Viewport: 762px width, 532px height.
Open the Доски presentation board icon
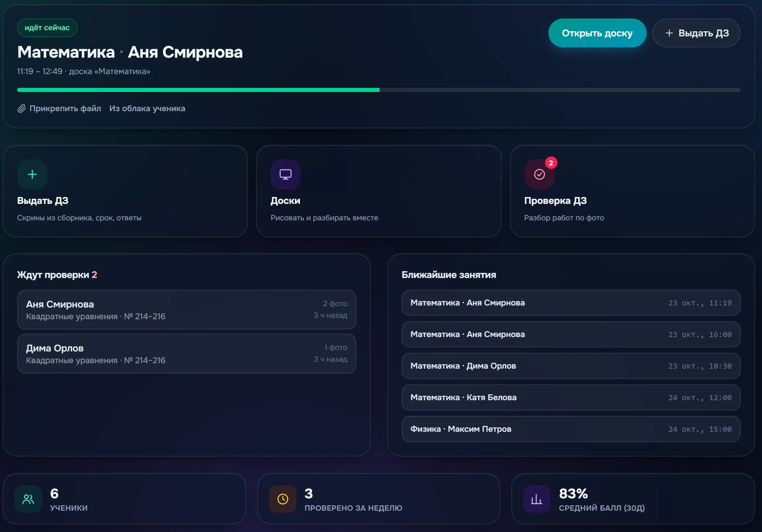click(x=286, y=174)
